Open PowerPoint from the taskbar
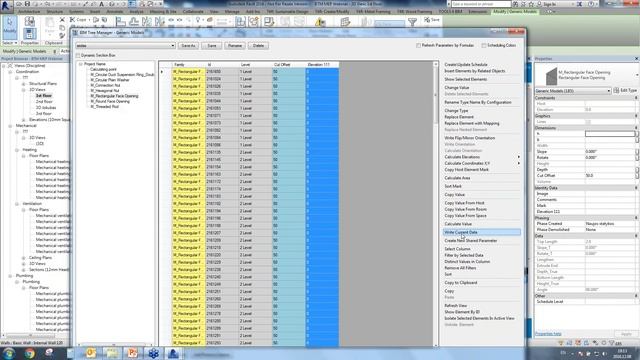Viewport: 640px width, 360px height. (132, 353)
